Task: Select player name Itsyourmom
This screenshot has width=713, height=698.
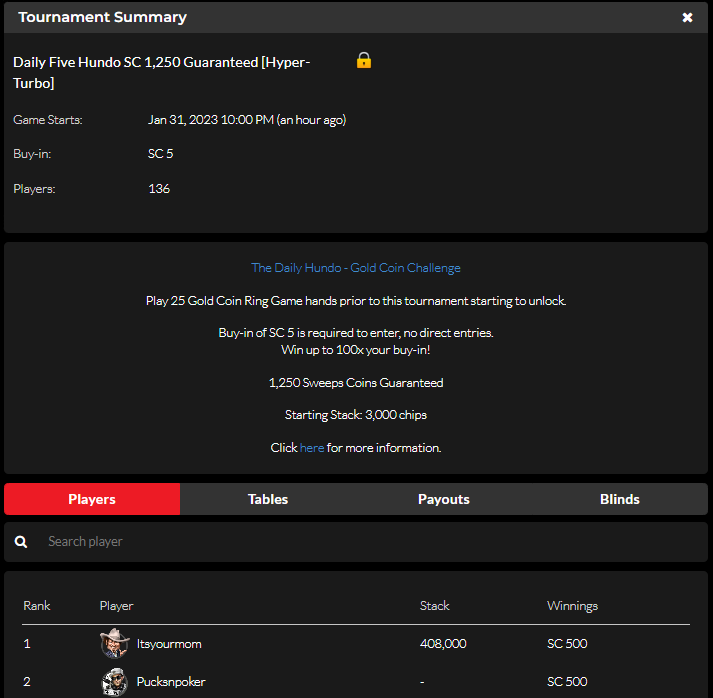Action: (169, 644)
